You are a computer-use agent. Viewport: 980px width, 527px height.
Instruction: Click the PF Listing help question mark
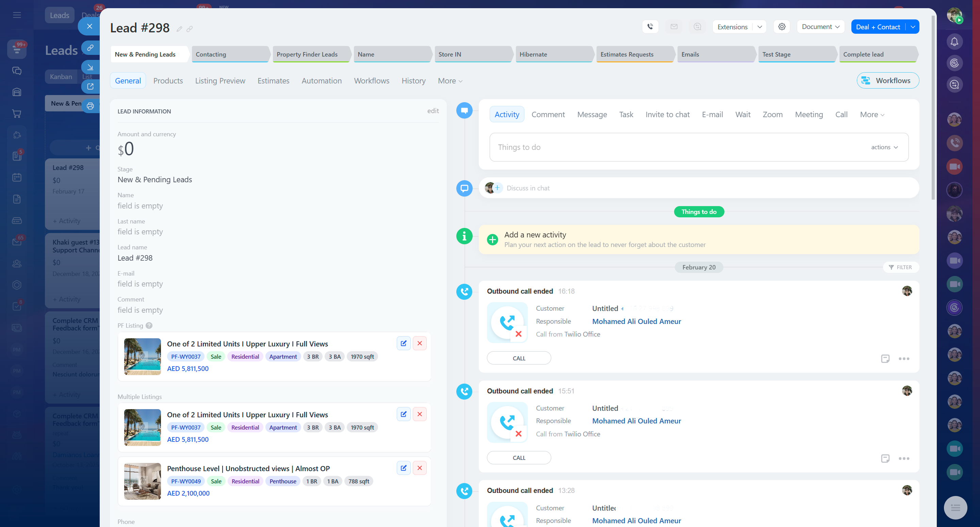pyautogui.click(x=149, y=326)
